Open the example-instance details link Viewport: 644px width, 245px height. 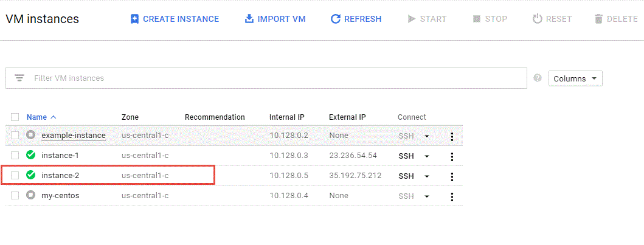pos(73,136)
